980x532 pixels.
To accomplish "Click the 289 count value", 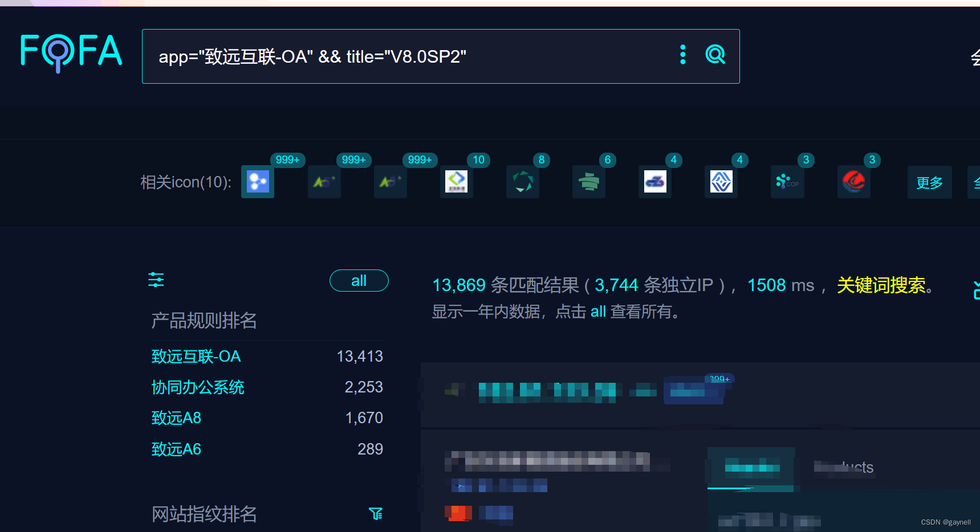I will click(371, 449).
